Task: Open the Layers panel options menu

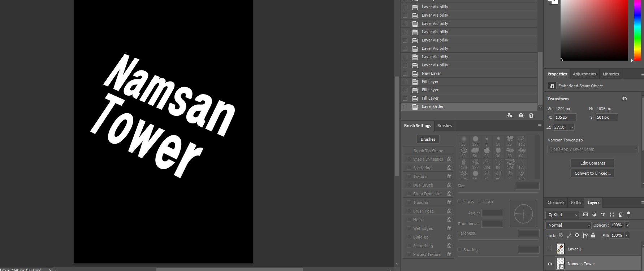Action: pyautogui.click(x=642, y=202)
